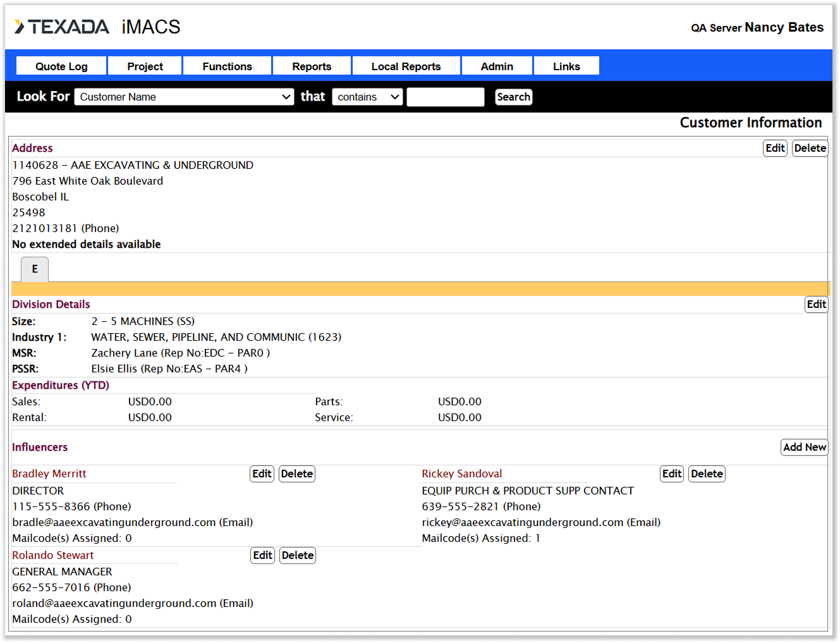Delete the Rickey Sandoval influencer
This screenshot has width=840, height=643.
pos(707,474)
